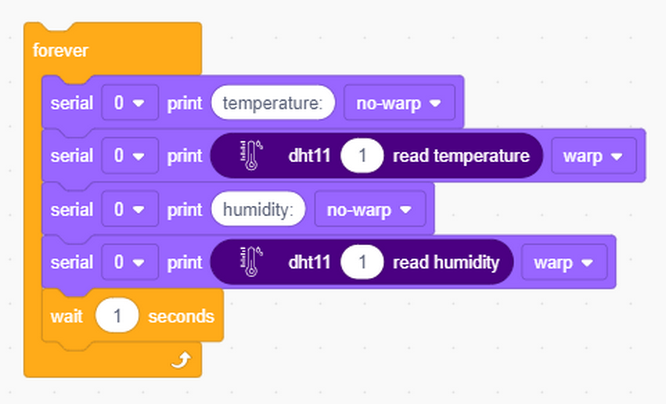Click thermometer icon in read temperature block

tap(251, 155)
